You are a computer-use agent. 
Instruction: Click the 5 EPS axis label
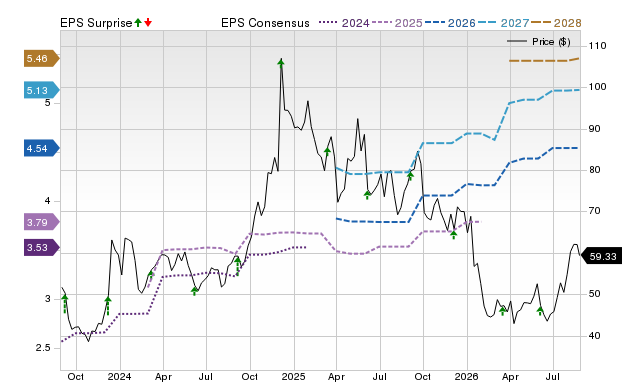(48, 102)
